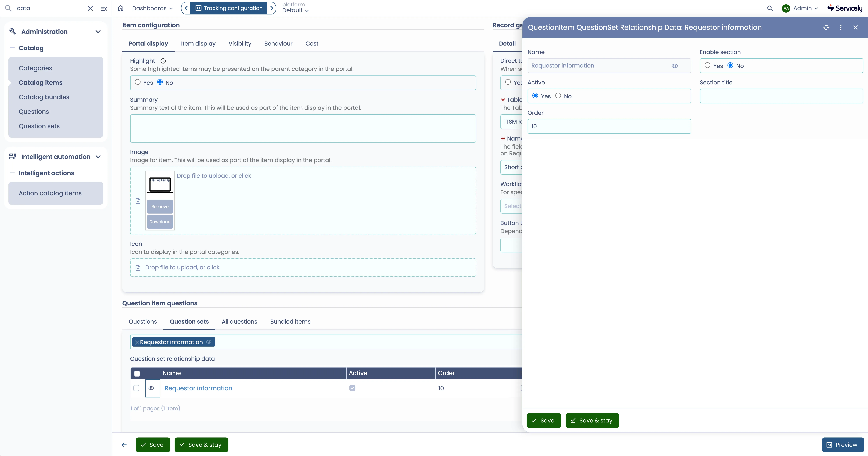This screenshot has height=456, width=868.
Task: Tick the Requestor information row checkbox
Action: click(136, 388)
